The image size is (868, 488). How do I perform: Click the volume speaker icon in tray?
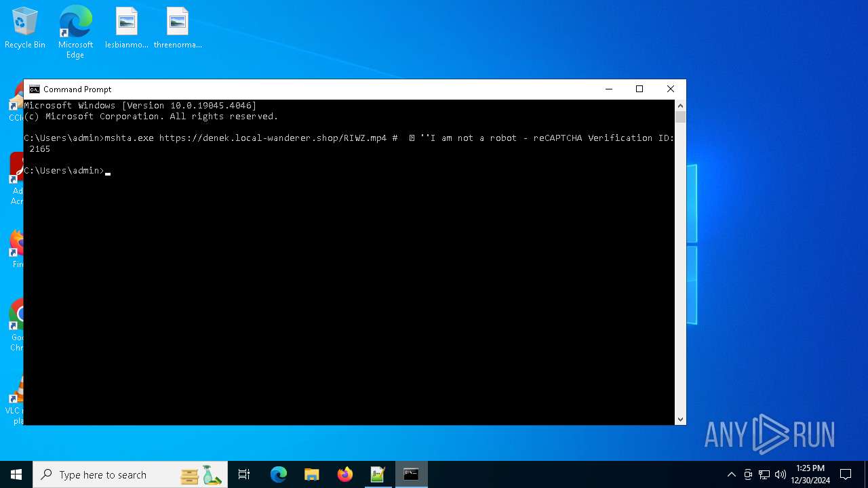point(780,474)
